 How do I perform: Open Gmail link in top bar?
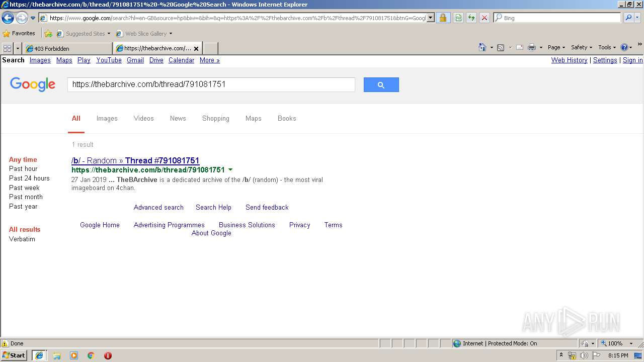click(135, 60)
